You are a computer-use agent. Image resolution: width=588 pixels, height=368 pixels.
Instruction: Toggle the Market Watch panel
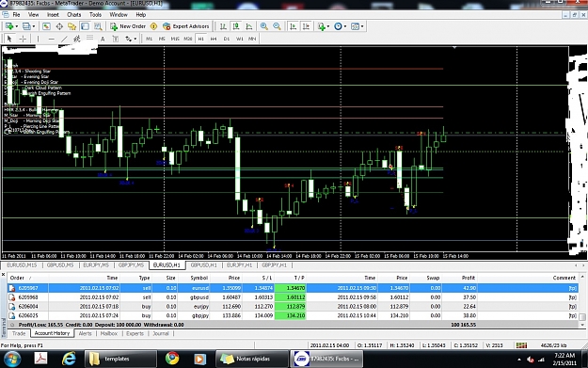point(46,26)
